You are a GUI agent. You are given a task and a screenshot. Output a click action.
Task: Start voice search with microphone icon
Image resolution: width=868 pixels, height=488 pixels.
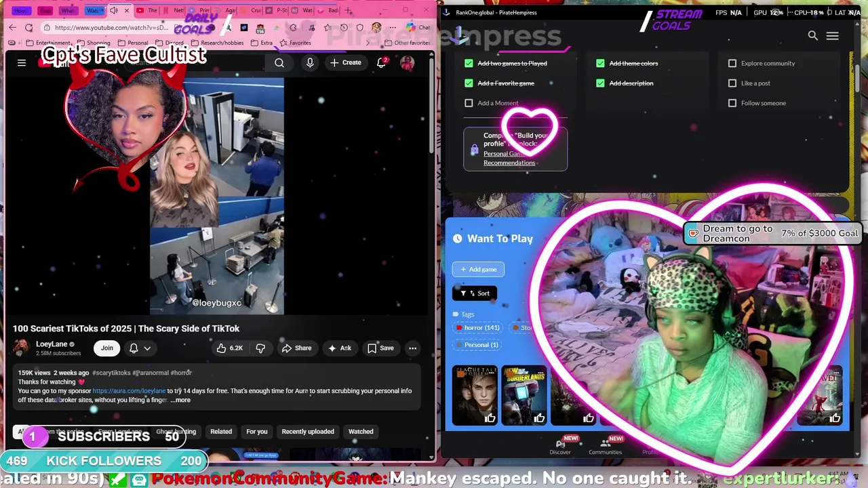(310, 63)
